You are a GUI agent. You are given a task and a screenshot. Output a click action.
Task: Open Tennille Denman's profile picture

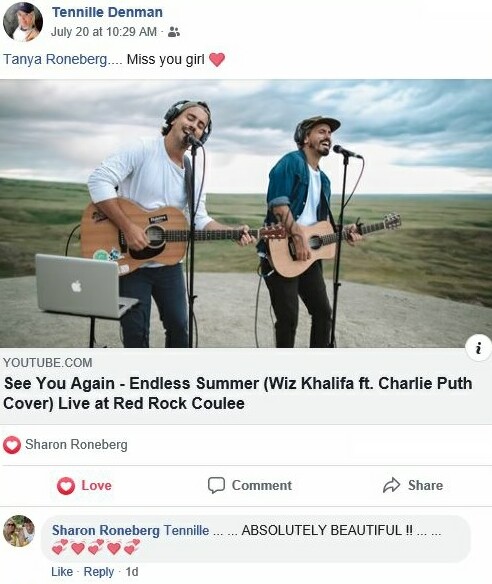(x=23, y=22)
